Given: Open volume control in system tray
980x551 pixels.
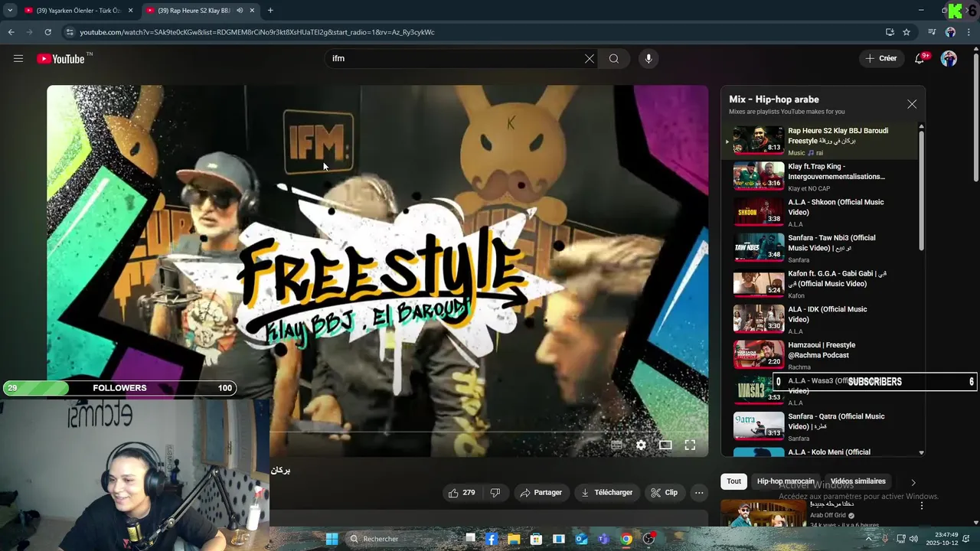Looking at the screenshot, I should click(913, 539).
